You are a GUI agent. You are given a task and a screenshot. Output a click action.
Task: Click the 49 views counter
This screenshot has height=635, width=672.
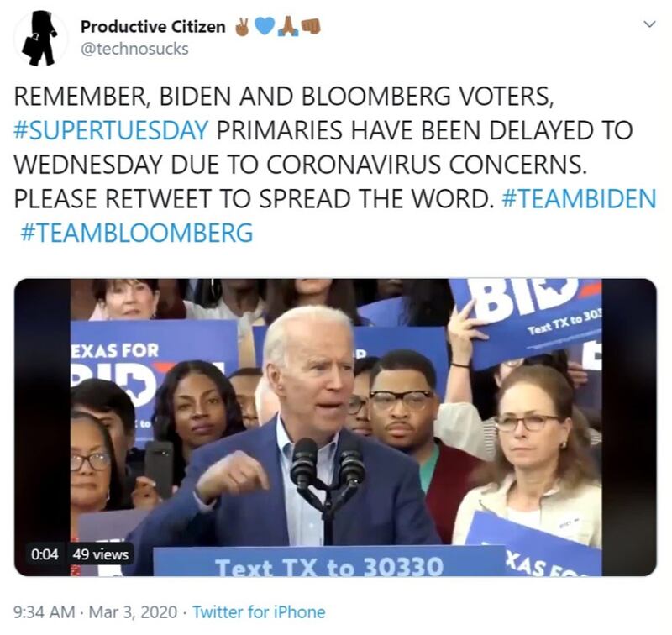[100, 554]
